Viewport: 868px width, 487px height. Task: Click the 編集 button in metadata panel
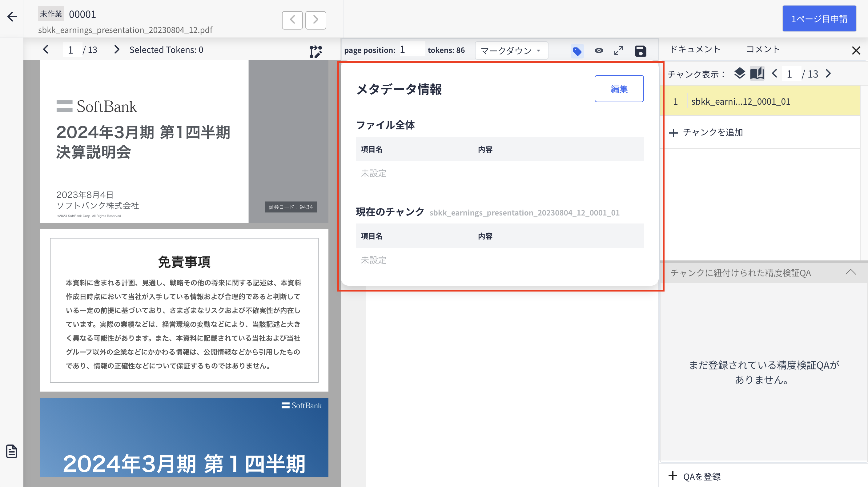[x=619, y=89]
